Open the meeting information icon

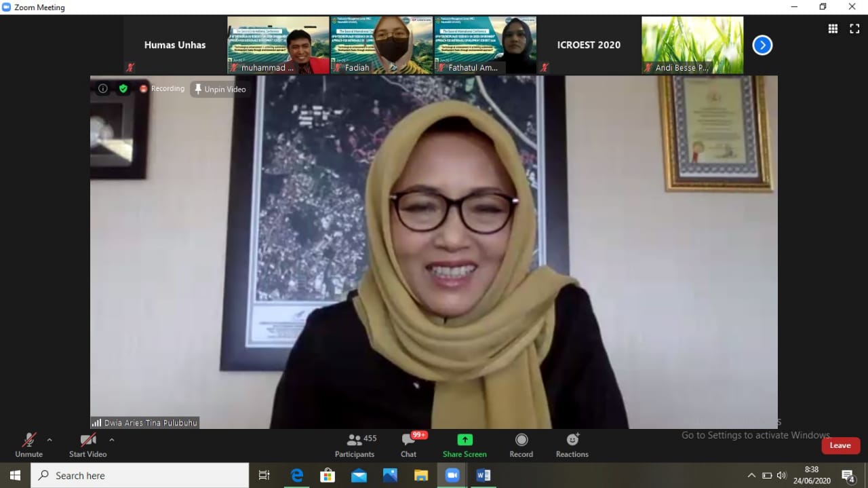(103, 88)
